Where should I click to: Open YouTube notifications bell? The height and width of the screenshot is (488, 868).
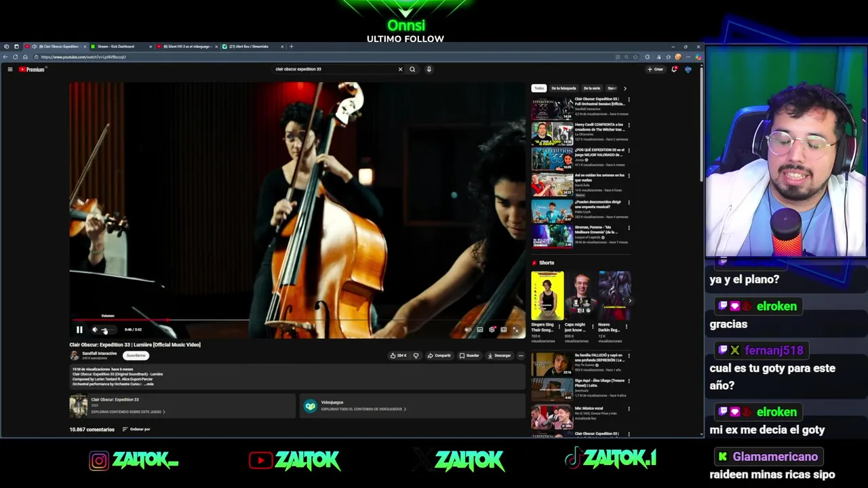pos(674,69)
